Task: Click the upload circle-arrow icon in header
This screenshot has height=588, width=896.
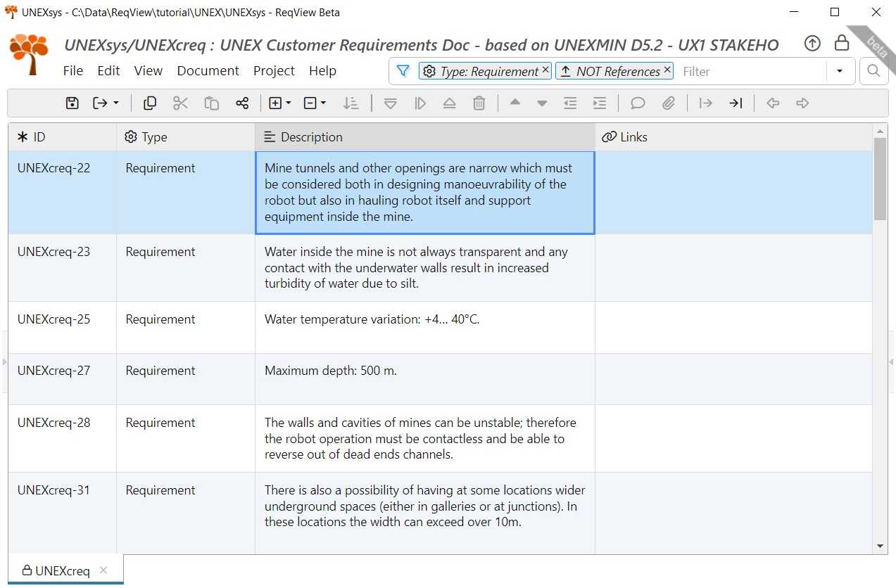Action: click(812, 44)
